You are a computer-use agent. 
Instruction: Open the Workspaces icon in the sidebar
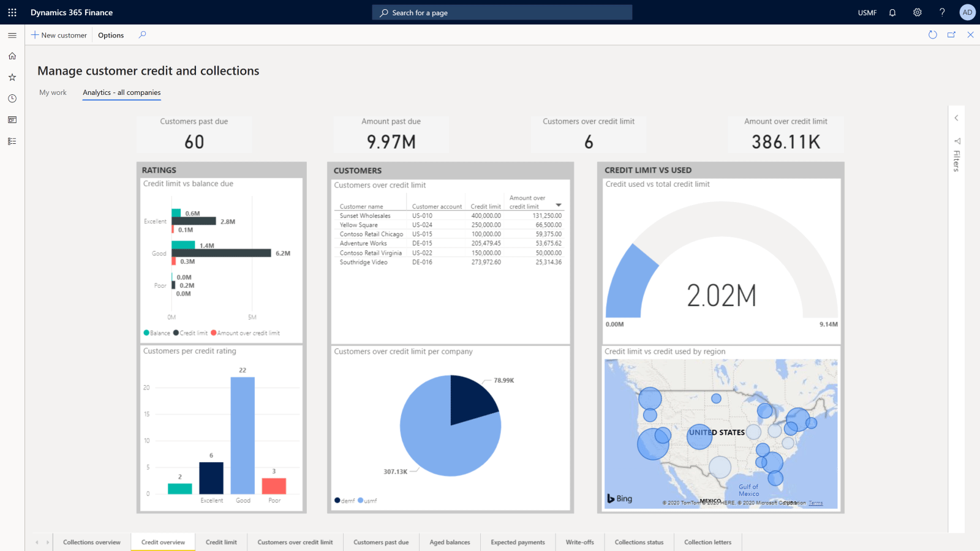click(12, 120)
